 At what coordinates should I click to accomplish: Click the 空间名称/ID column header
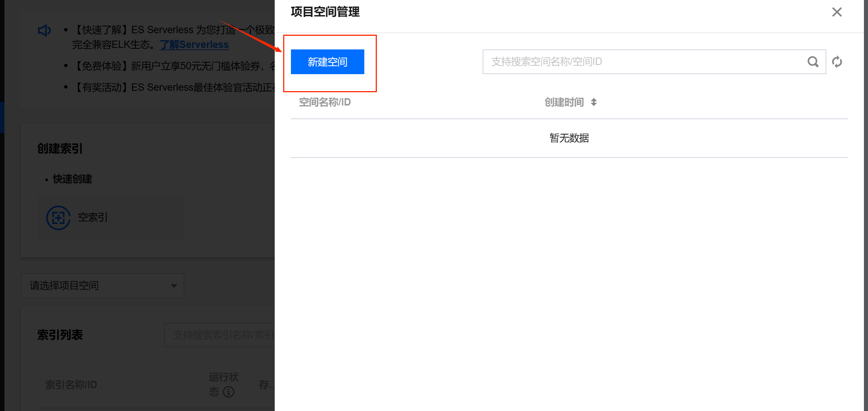click(x=324, y=102)
